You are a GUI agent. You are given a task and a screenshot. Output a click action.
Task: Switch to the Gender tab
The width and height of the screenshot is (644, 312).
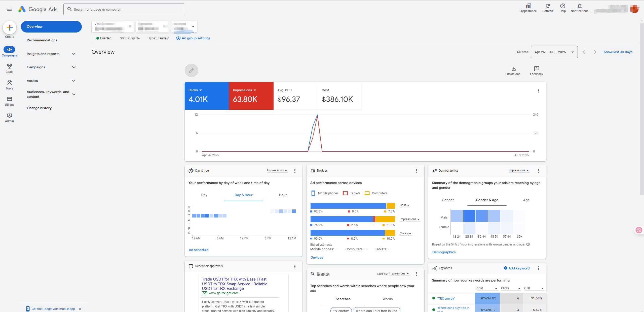[448, 200]
